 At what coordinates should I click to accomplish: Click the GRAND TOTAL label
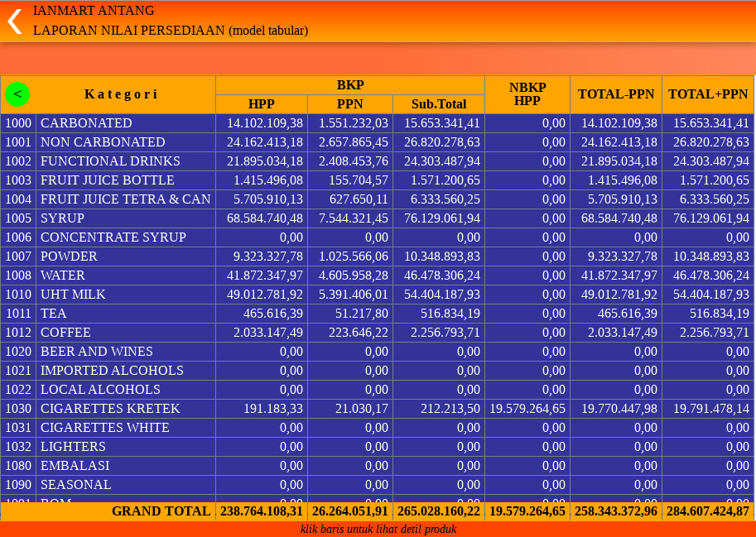161,511
